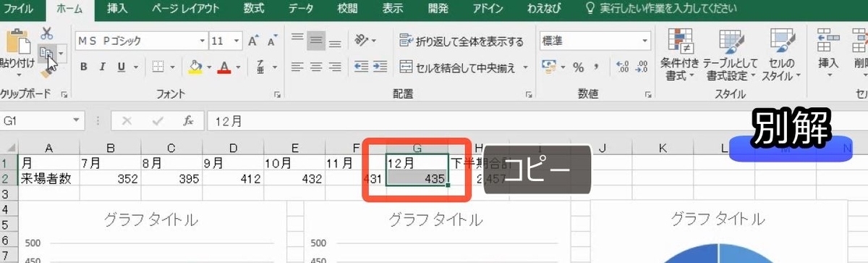Toggle Italic formatting
The width and height of the screenshot is (868, 263).
102,67
